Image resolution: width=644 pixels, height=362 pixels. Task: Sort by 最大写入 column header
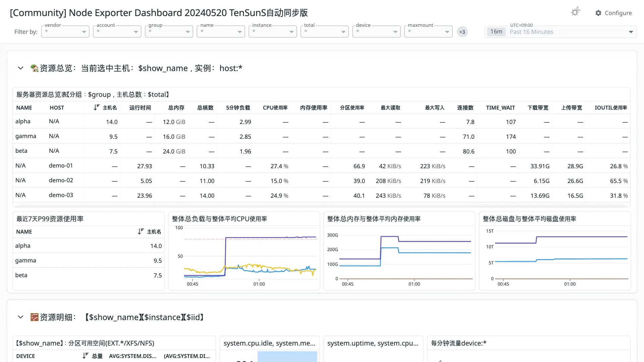pyautogui.click(x=435, y=108)
